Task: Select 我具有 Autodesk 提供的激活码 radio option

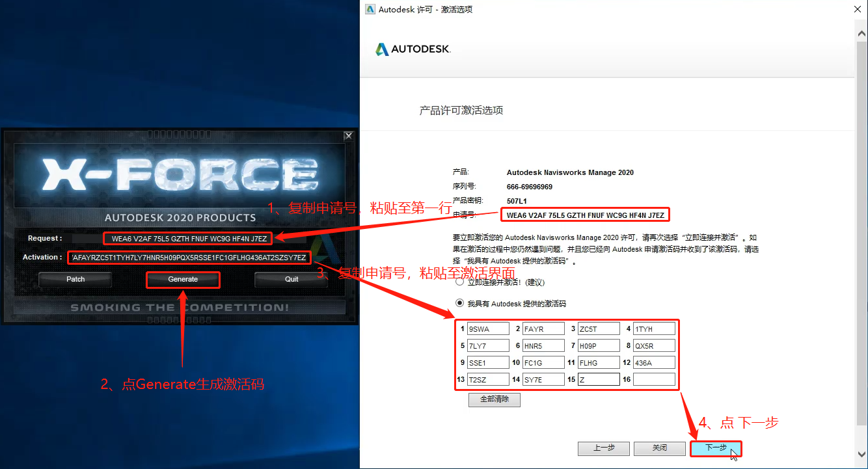Action: (x=460, y=303)
